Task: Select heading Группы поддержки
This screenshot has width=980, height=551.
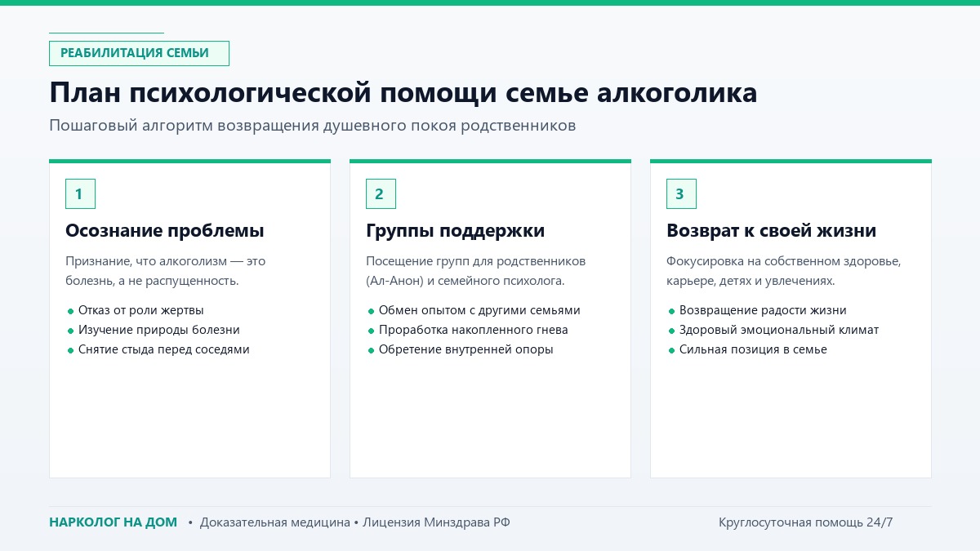Action: tap(455, 231)
